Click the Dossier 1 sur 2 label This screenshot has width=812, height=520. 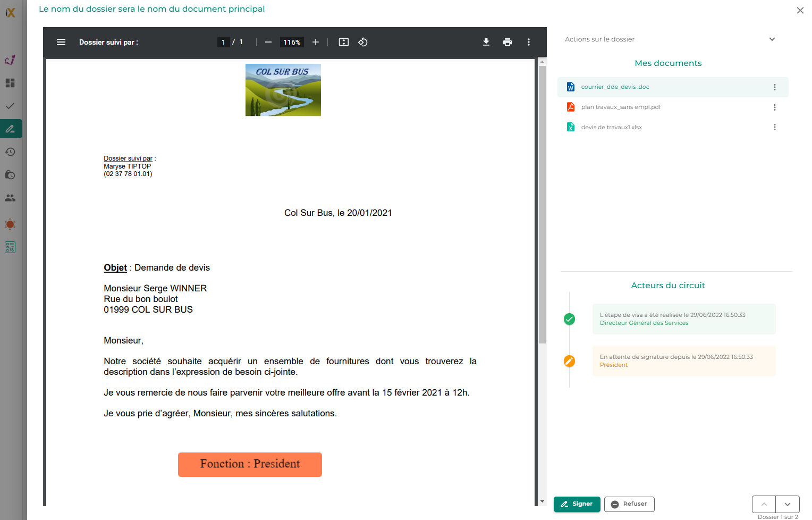(x=777, y=517)
